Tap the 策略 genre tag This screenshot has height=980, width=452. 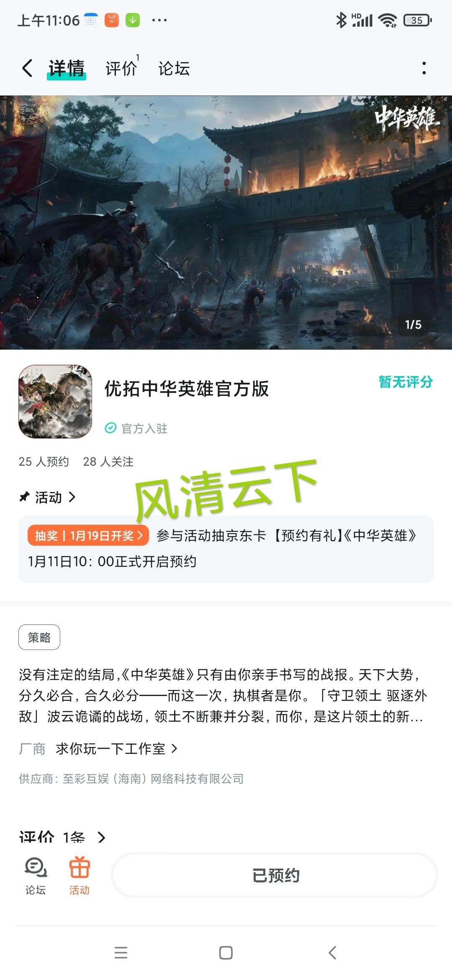(x=39, y=637)
